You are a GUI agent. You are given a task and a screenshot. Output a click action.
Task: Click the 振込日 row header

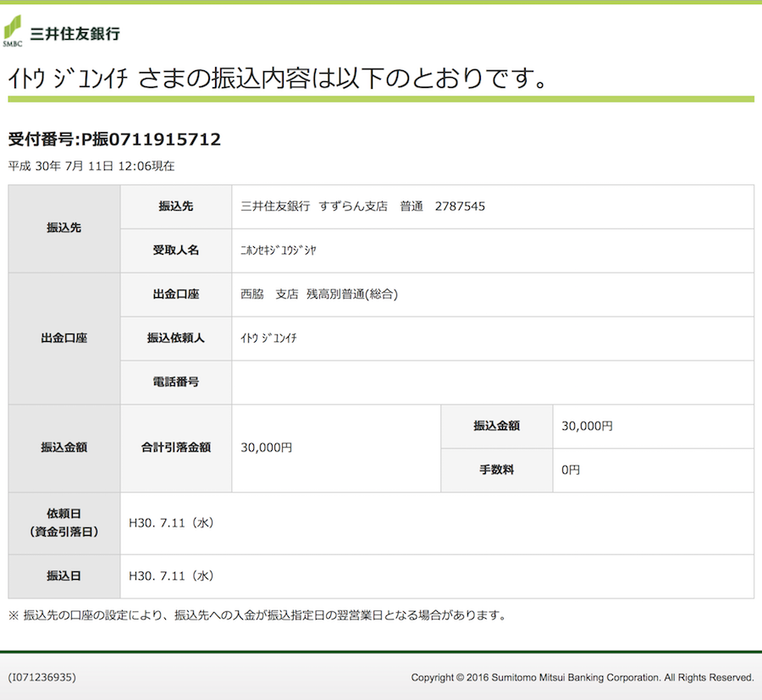coord(63,576)
